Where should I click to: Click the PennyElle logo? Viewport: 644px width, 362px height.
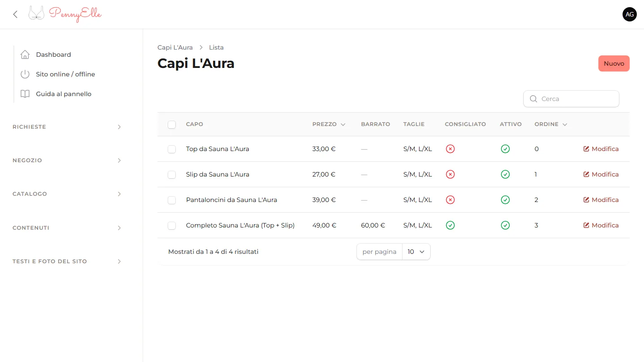(65, 14)
